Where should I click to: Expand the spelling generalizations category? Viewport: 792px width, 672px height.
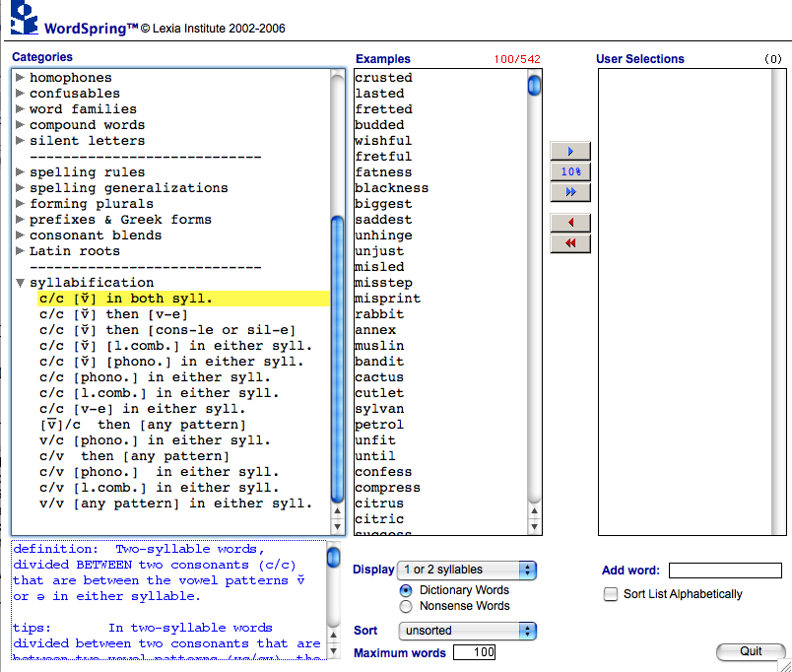point(21,187)
